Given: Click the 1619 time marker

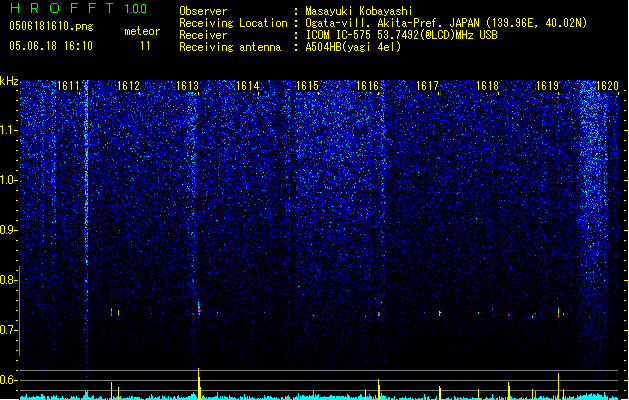Looking at the screenshot, I should [x=547, y=86].
